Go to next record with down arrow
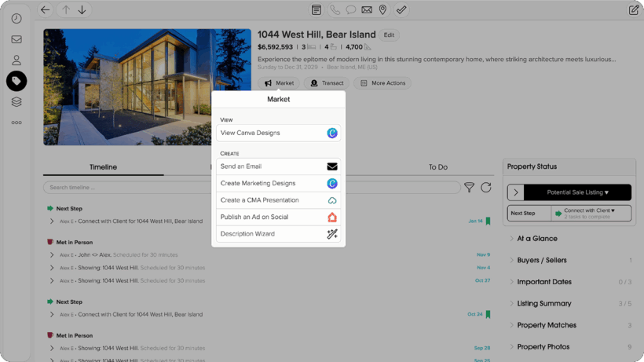This screenshot has width=644, height=362. tap(82, 10)
